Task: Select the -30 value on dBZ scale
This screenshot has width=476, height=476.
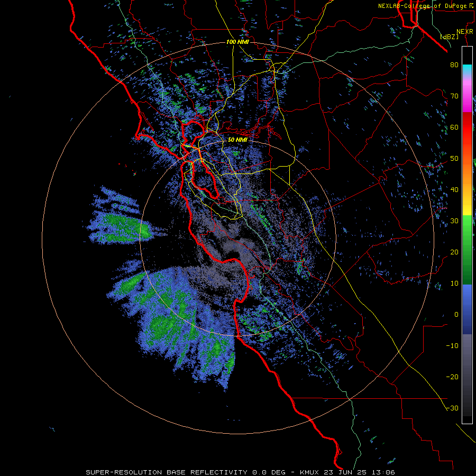Action: (x=452, y=409)
